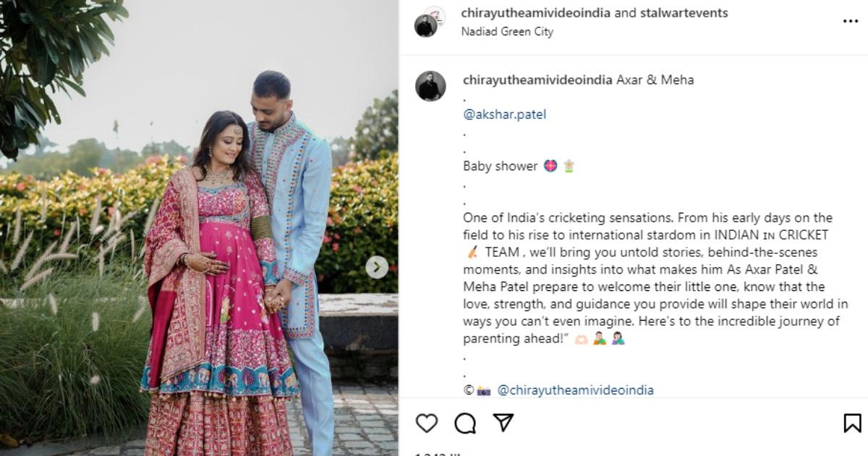View Nadiad Green City location page
This screenshot has height=456, width=868.
pyautogui.click(x=507, y=32)
